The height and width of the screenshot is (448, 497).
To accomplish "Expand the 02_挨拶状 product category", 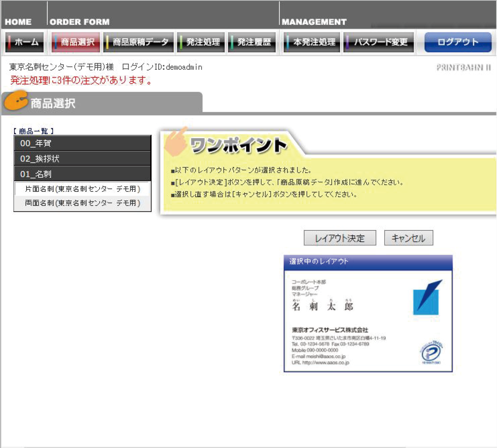I will (x=82, y=159).
